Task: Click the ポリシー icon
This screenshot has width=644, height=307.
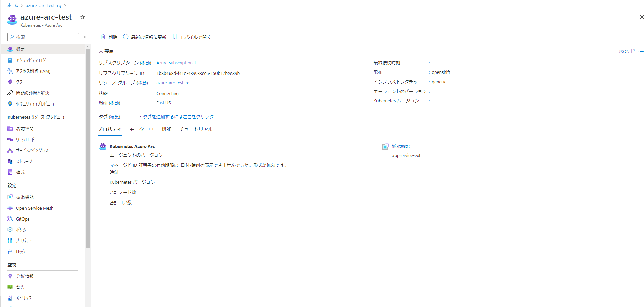Action: (x=10, y=229)
